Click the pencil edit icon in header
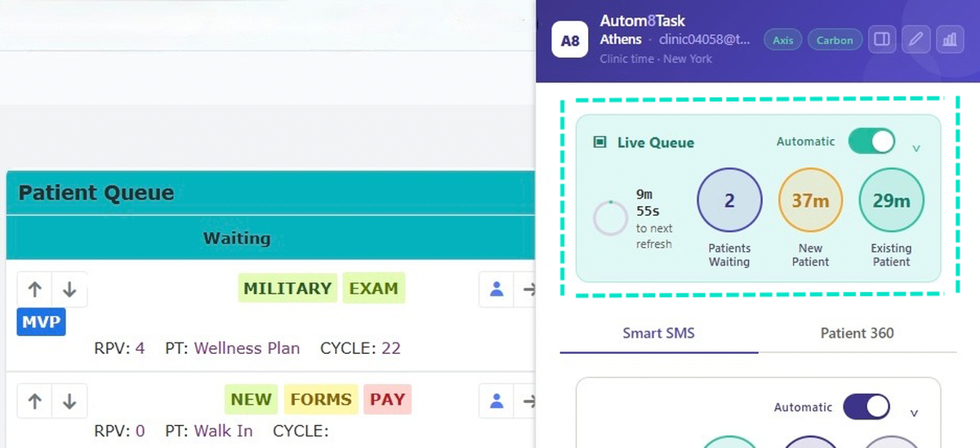This screenshot has width=980, height=448. (915, 39)
